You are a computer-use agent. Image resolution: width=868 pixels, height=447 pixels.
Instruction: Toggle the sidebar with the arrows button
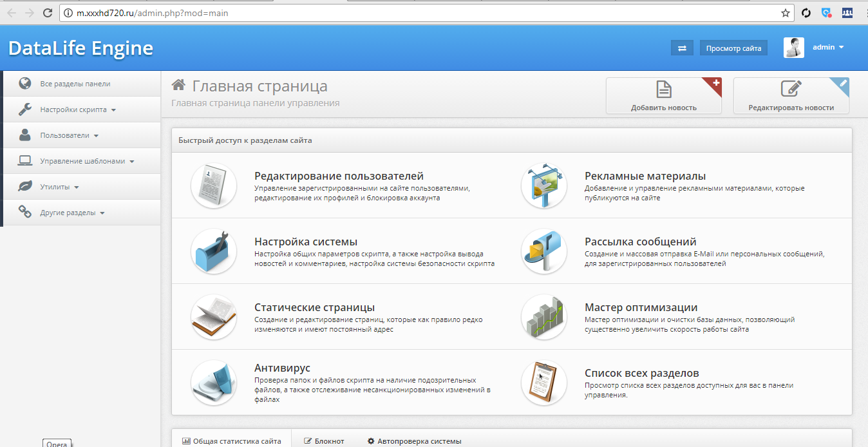pyautogui.click(x=682, y=48)
